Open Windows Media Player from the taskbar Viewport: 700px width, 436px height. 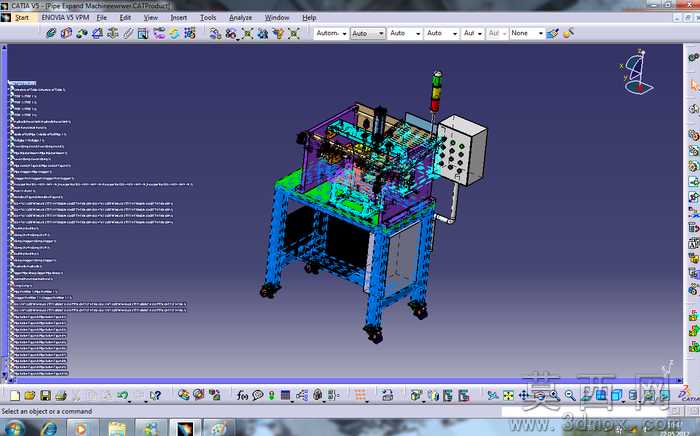(x=82, y=428)
